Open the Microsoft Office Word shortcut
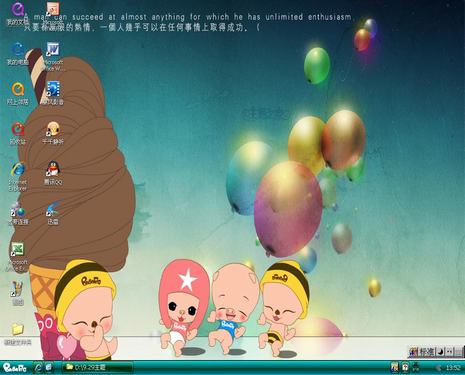465x375 pixels. [53, 56]
